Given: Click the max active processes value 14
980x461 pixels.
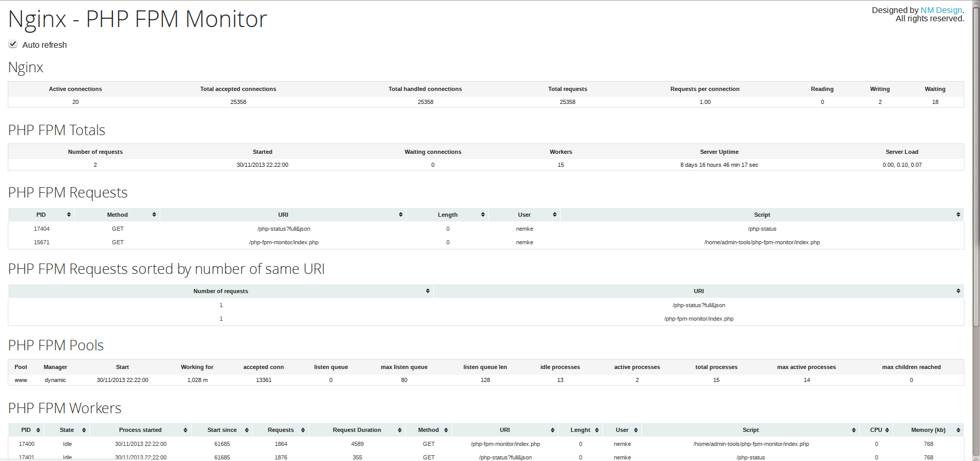Looking at the screenshot, I should coord(807,380).
